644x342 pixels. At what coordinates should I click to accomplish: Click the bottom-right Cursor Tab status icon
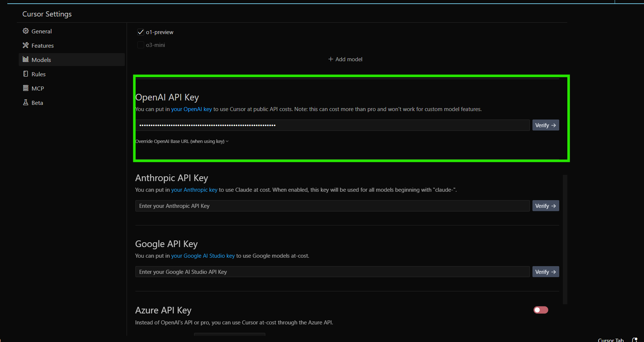(635, 340)
